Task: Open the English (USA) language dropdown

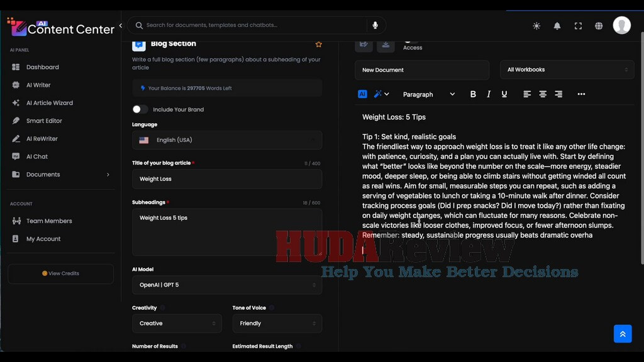Action: click(226, 140)
